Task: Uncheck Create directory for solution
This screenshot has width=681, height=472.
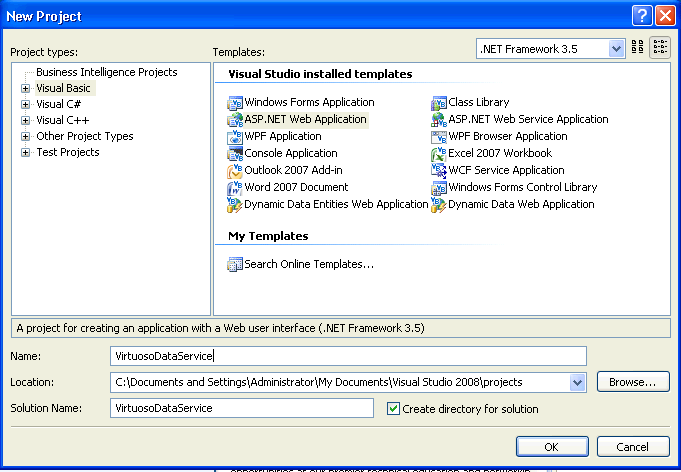Action: [x=393, y=408]
